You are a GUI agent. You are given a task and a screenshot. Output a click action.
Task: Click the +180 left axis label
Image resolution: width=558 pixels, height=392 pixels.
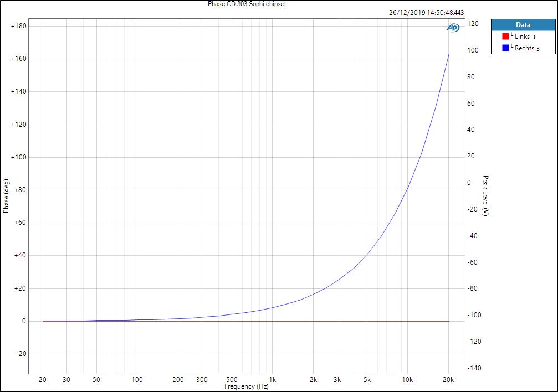pyautogui.click(x=19, y=26)
